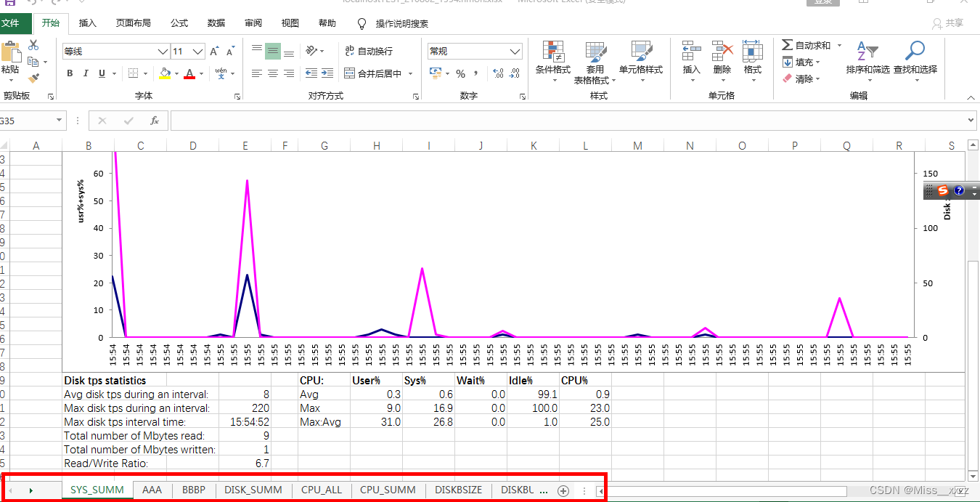Switch to the 公式 Formulas tab

point(179,23)
